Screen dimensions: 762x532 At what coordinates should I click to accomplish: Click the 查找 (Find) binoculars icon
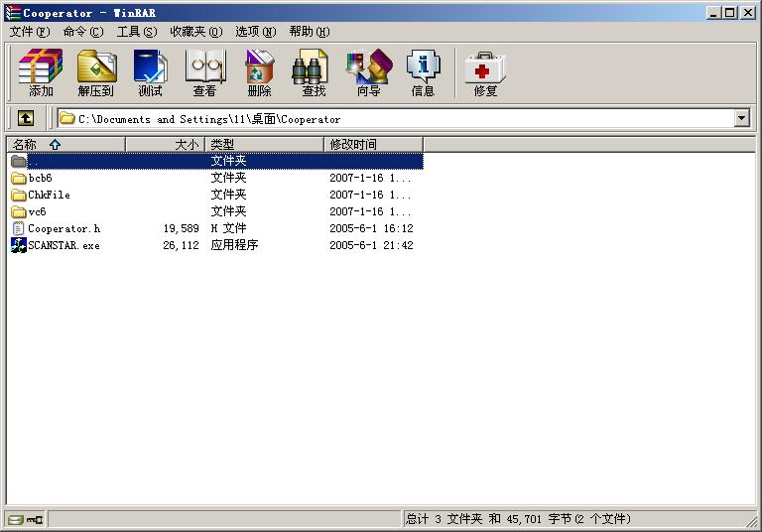[x=311, y=66]
